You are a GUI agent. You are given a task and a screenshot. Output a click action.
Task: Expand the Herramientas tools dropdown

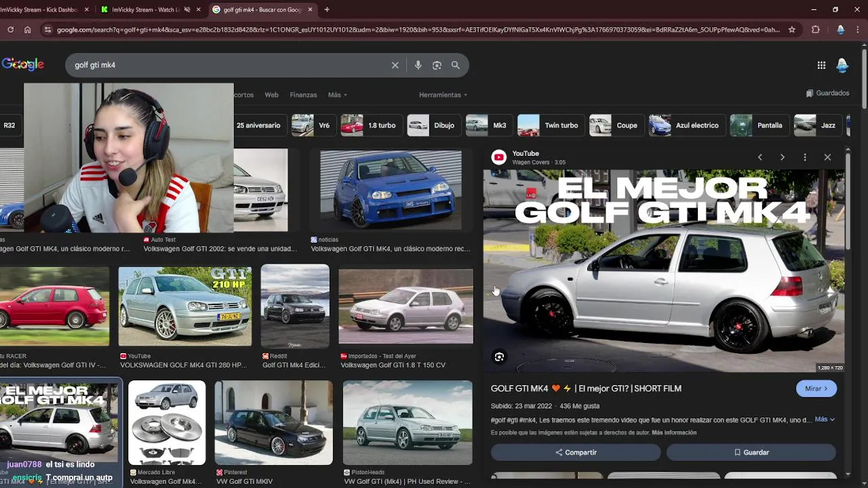coord(443,95)
